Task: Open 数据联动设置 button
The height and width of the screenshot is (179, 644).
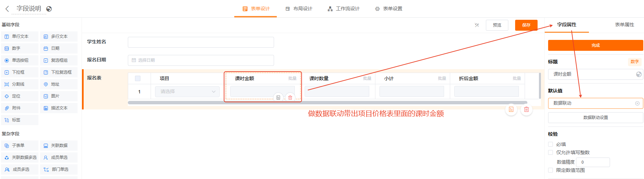Action: pyautogui.click(x=595, y=118)
